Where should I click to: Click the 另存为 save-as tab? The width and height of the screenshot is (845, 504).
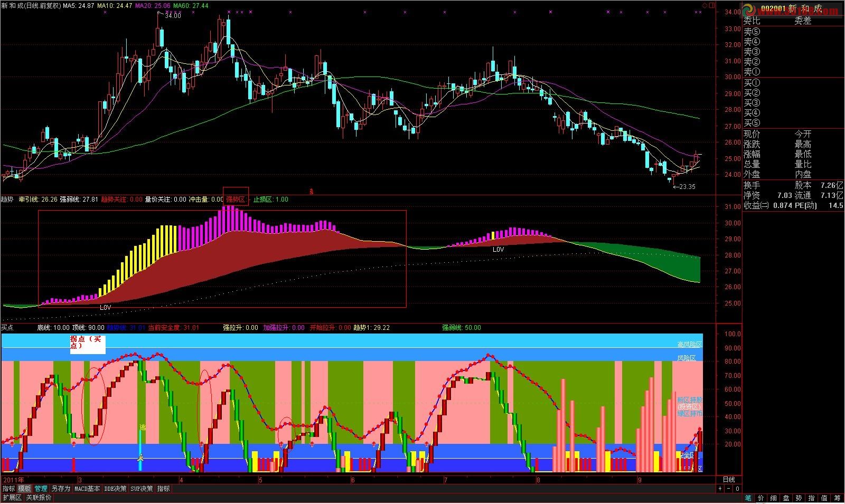61,489
